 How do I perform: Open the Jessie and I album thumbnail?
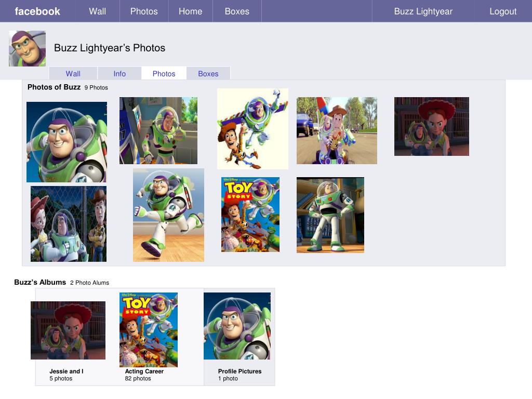point(68,330)
